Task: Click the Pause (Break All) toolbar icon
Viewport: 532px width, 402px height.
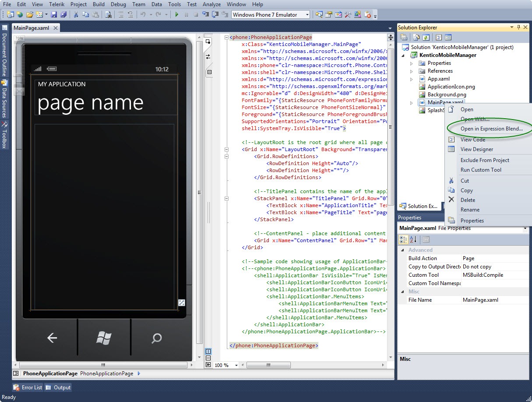Action: pyautogui.click(x=187, y=14)
